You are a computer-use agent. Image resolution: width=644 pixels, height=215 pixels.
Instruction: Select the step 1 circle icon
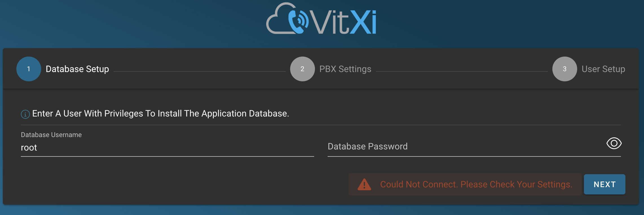29,69
